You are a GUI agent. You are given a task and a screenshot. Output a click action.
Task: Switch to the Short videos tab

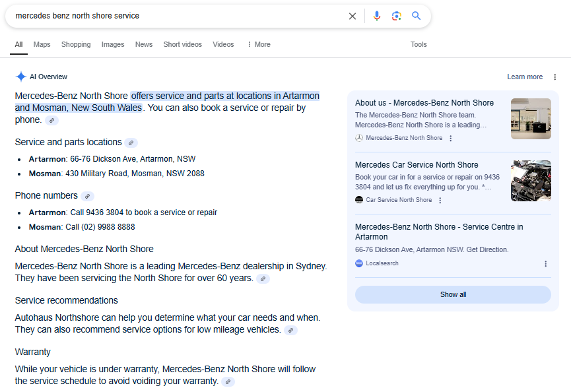[x=182, y=44]
